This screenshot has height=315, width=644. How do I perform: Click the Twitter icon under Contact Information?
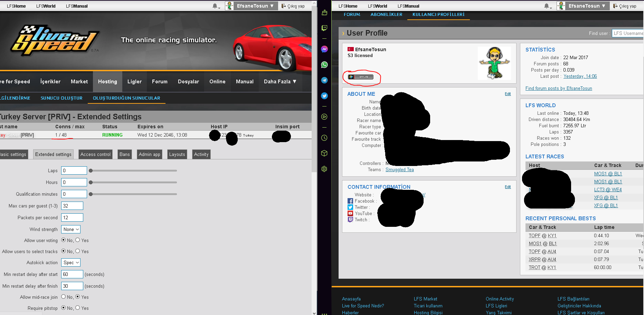tap(350, 207)
